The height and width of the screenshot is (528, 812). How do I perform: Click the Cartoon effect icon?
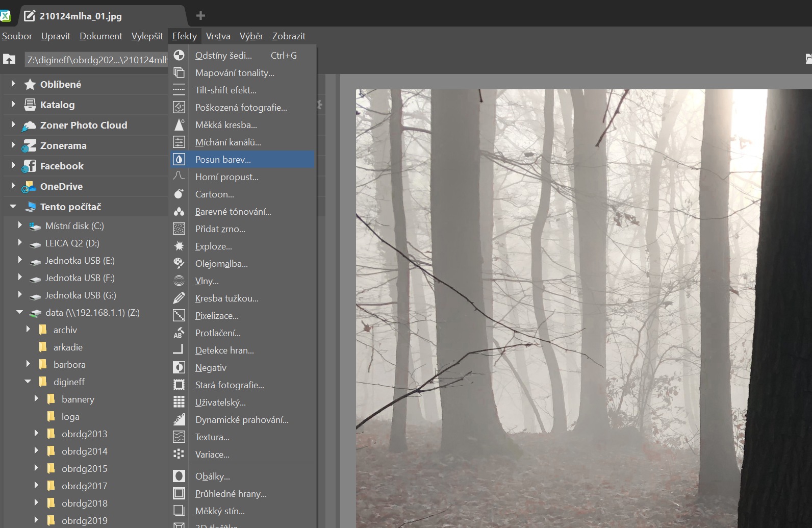[179, 194]
